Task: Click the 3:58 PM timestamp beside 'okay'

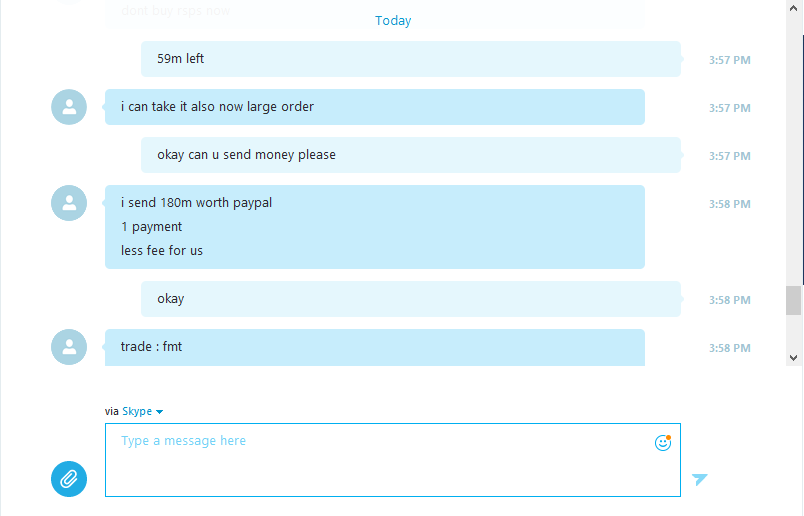Action: pyautogui.click(x=730, y=300)
